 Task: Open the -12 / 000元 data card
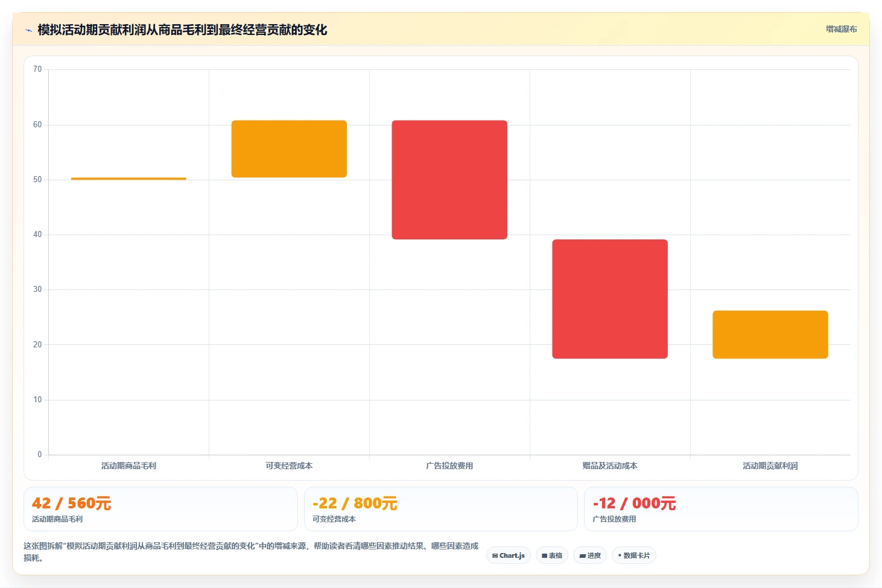click(x=721, y=509)
